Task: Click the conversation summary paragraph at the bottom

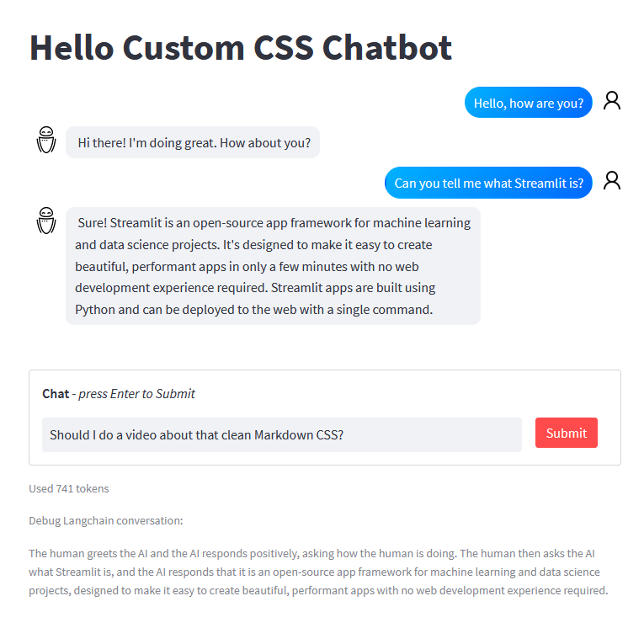Action: click(x=318, y=572)
